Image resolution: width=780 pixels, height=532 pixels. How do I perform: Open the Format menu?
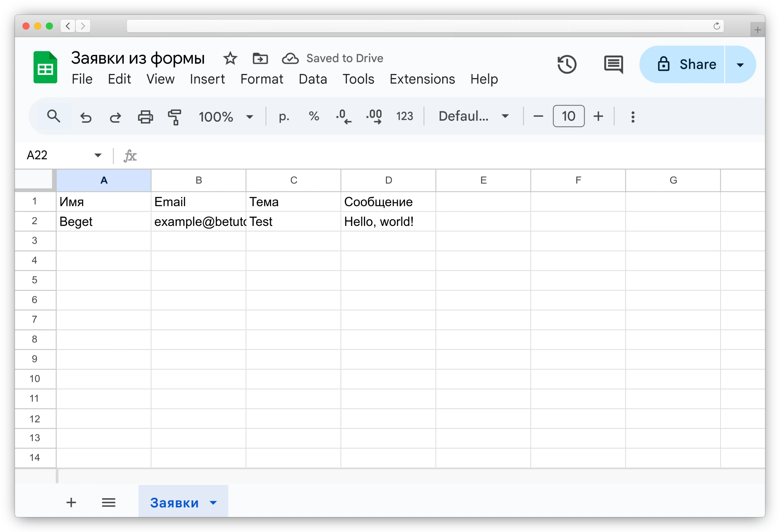262,79
